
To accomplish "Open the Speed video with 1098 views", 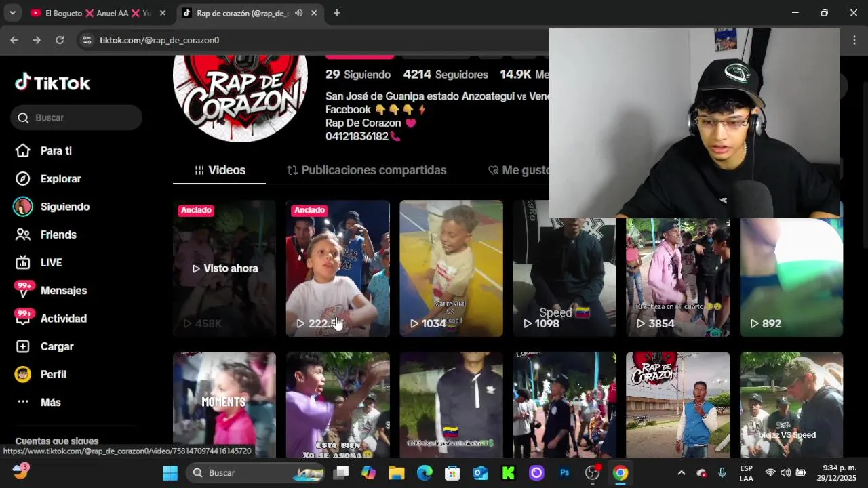I will click(x=564, y=278).
